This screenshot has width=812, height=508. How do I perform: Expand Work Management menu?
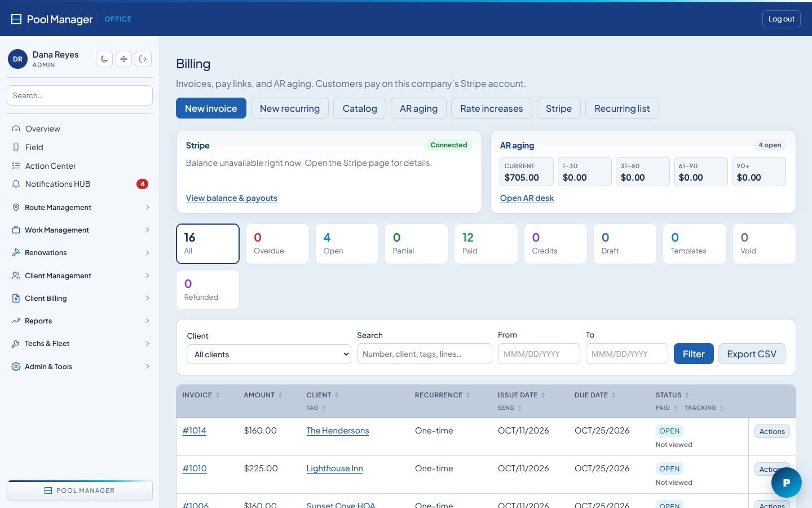click(80, 230)
